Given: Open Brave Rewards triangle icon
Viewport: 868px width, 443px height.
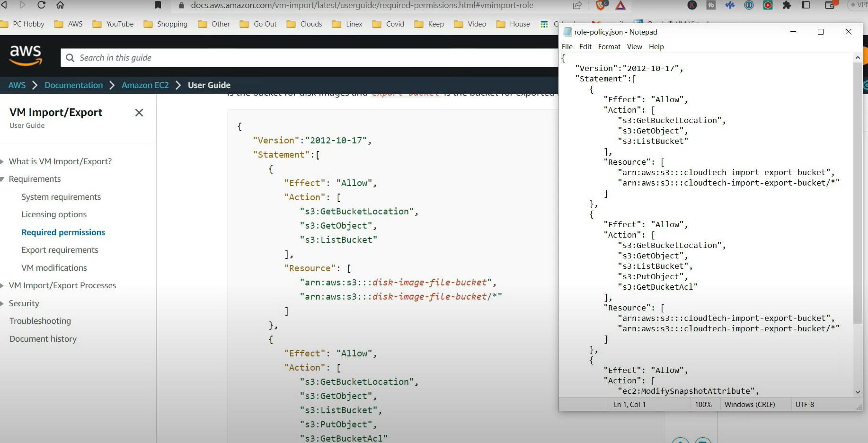Looking at the screenshot, I should pos(620,6).
